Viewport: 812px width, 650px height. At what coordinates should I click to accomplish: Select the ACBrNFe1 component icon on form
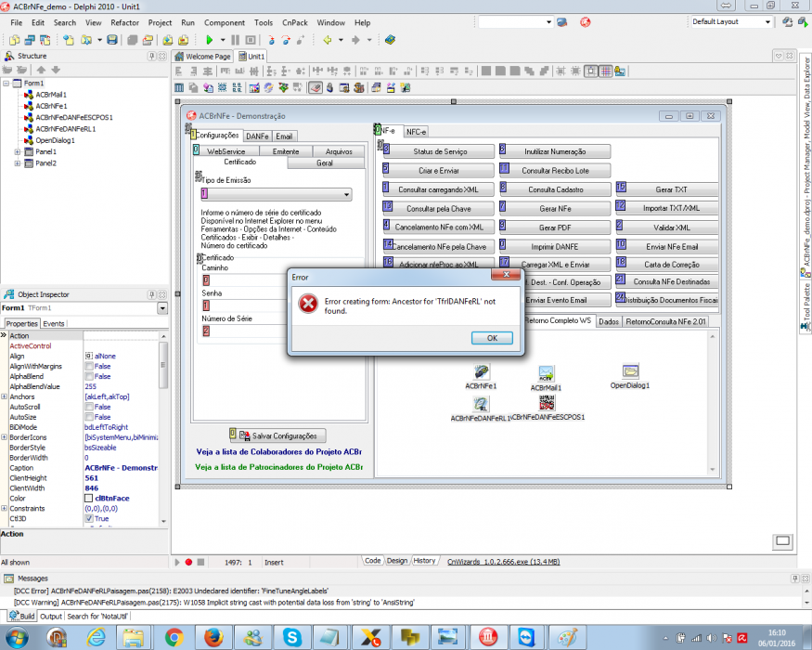coord(481,371)
